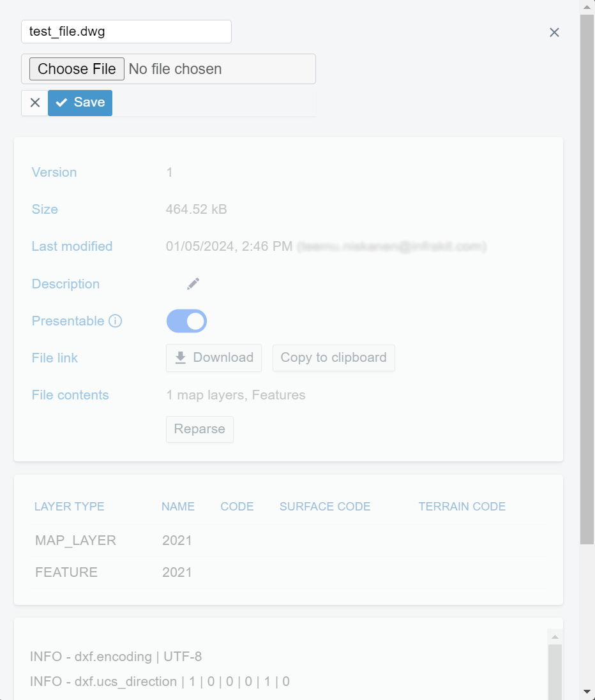Click the log panel scroll up arrow
Image resolution: width=595 pixels, height=700 pixels.
[555, 637]
